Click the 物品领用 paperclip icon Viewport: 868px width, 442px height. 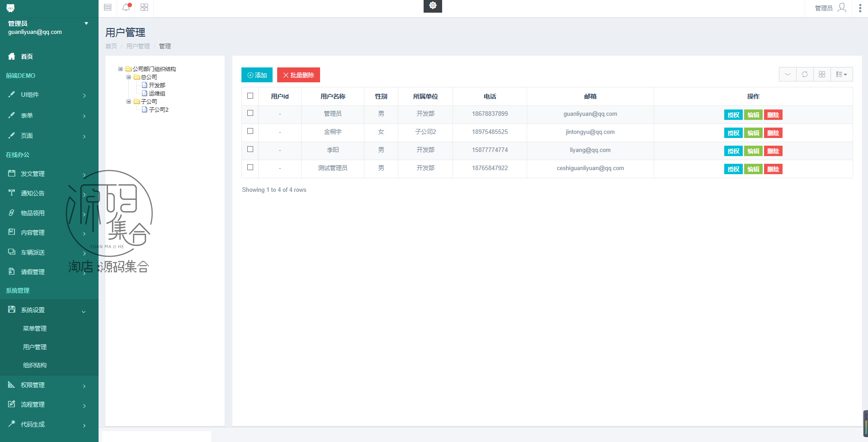pyautogui.click(x=12, y=213)
